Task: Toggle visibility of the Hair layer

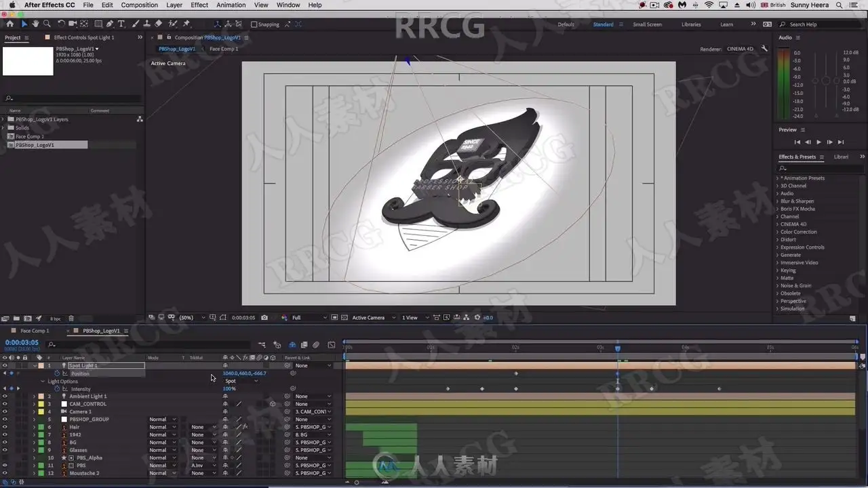Action: 5,427
